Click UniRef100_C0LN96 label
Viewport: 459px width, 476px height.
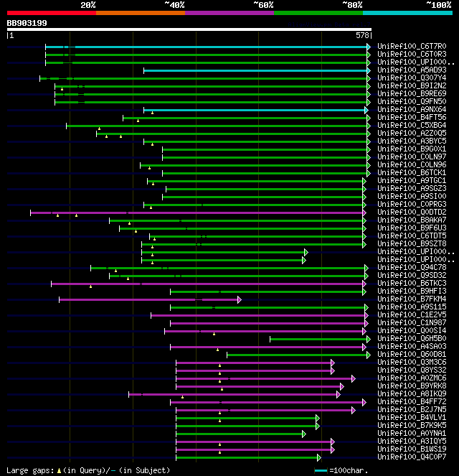tap(412, 164)
